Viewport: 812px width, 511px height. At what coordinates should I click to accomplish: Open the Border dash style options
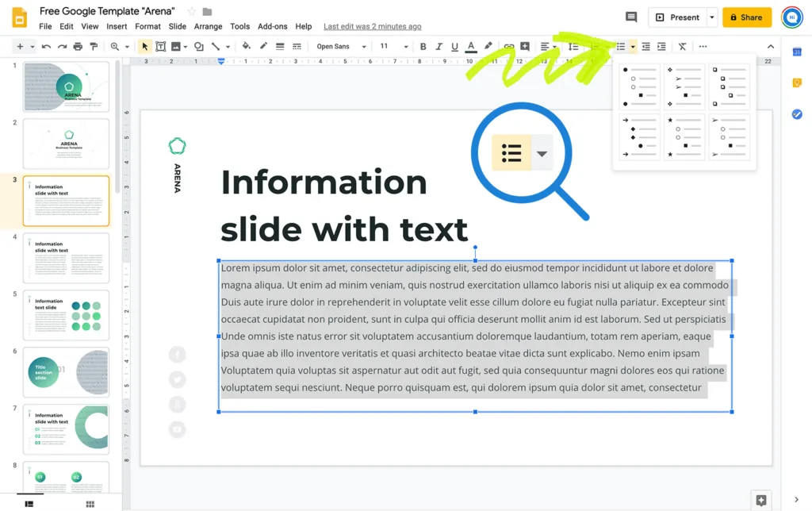pos(297,47)
